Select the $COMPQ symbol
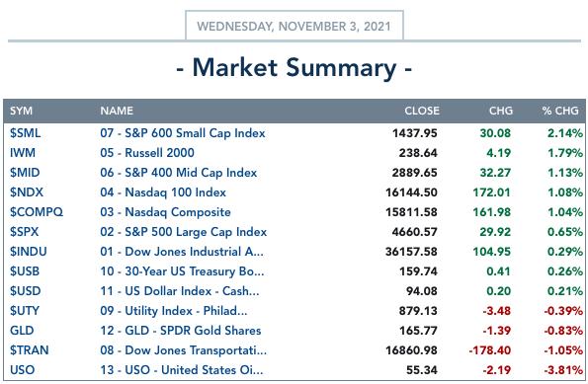Viewport: 588px width, 384px height. click(37, 212)
